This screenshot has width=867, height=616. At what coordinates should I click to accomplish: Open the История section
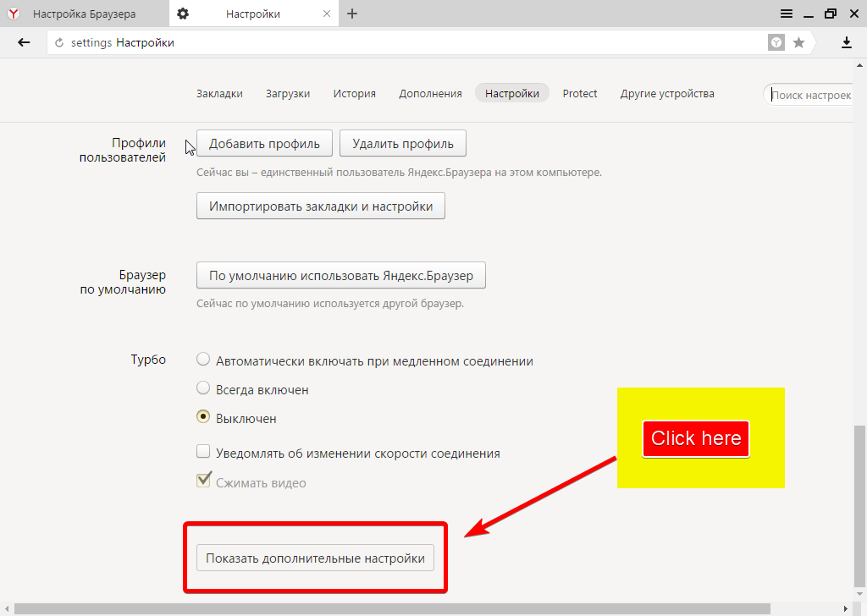click(355, 93)
